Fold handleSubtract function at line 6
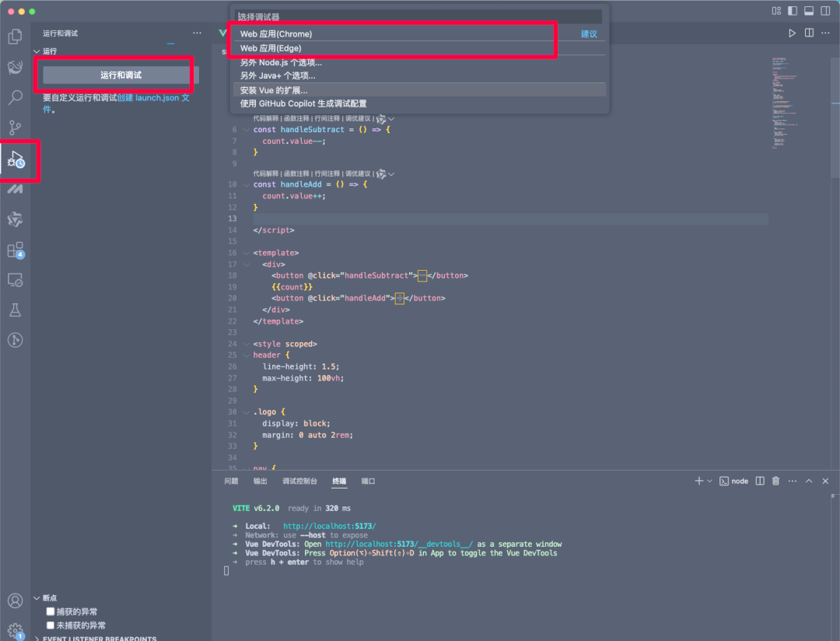This screenshot has width=840, height=641. tap(247, 130)
